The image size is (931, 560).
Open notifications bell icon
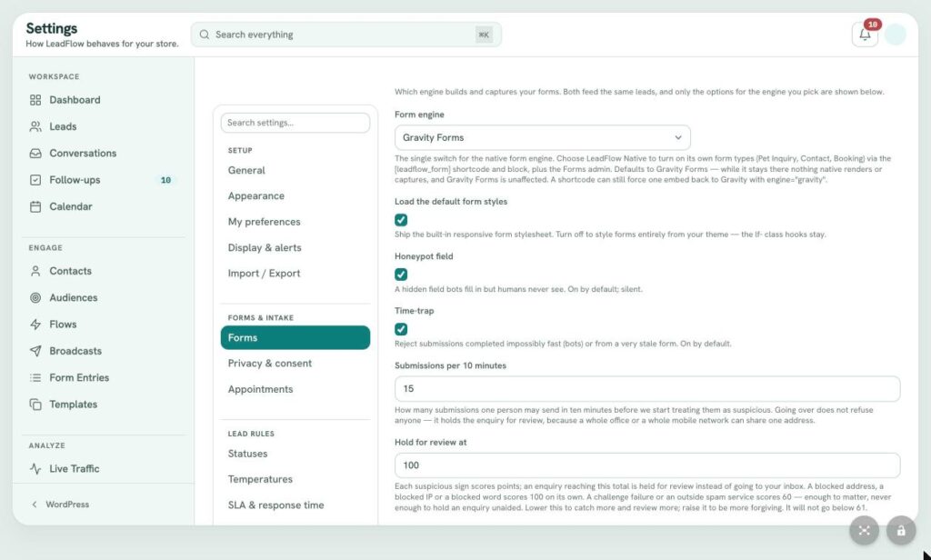pos(865,35)
